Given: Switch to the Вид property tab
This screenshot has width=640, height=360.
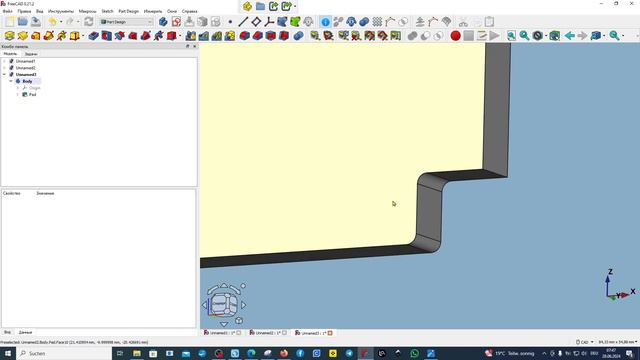Looking at the screenshot, I should (7, 333).
